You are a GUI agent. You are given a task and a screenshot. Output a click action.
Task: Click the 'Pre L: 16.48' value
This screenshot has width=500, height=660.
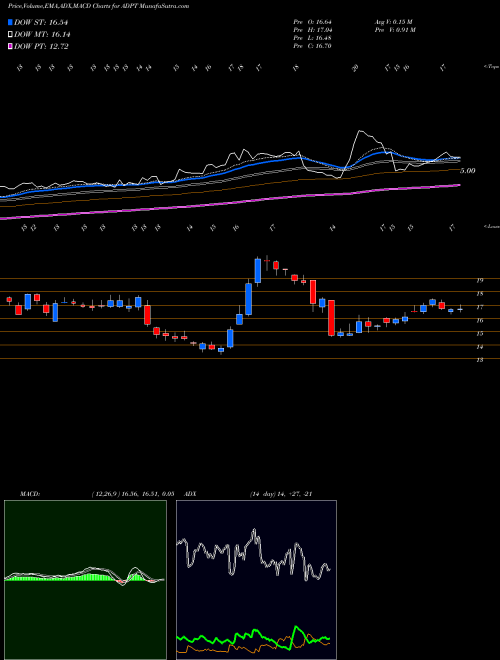click(x=313, y=38)
